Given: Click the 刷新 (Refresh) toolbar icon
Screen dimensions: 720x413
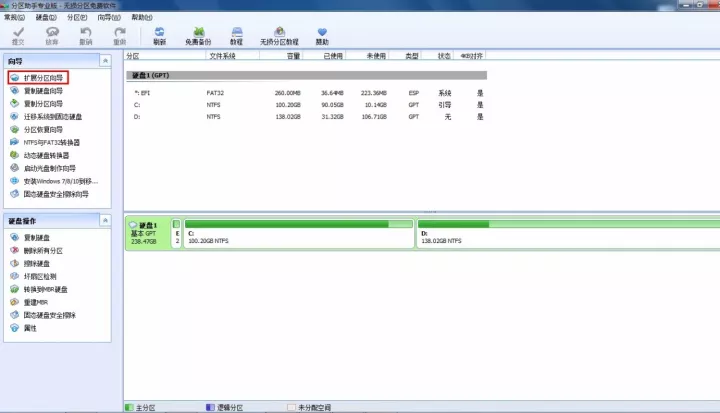Looking at the screenshot, I should [160, 36].
